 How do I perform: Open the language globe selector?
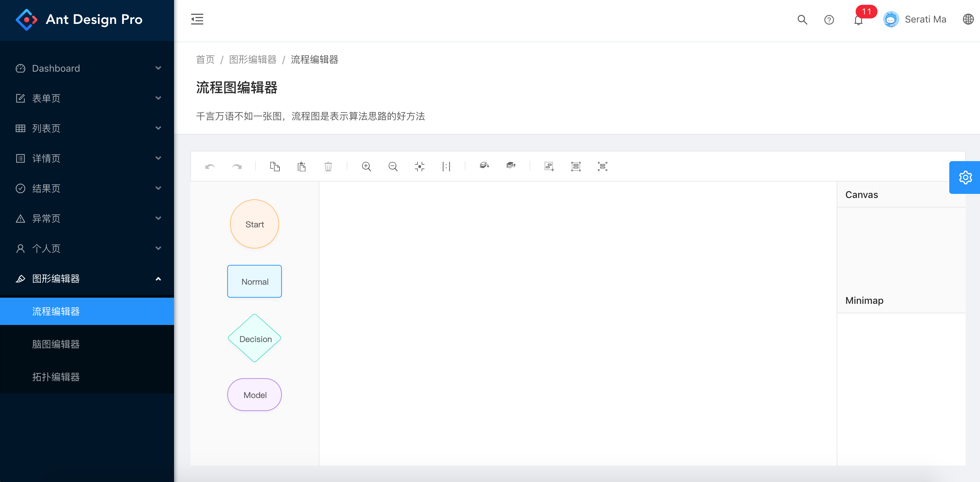968,19
